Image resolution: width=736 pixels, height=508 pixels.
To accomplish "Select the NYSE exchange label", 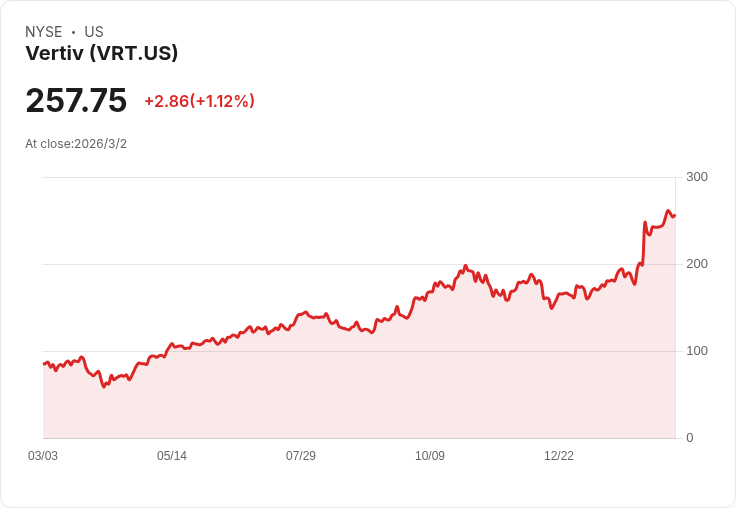I will pyautogui.click(x=43, y=32).
